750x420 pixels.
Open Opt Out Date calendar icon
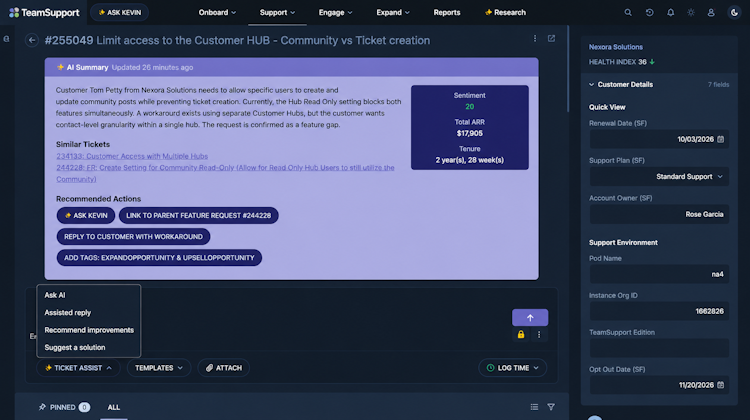tap(720, 385)
